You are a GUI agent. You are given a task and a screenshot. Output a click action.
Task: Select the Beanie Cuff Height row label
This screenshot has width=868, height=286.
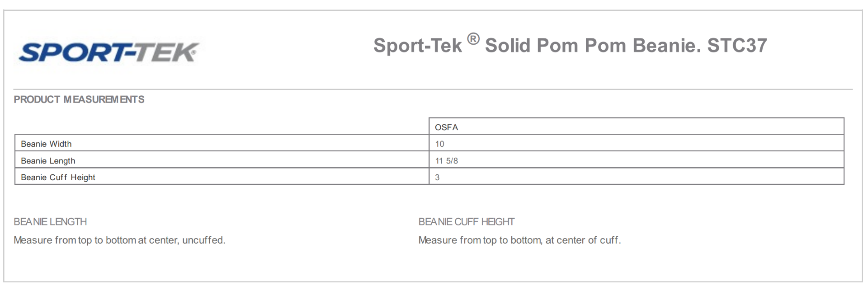click(x=58, y=178)
